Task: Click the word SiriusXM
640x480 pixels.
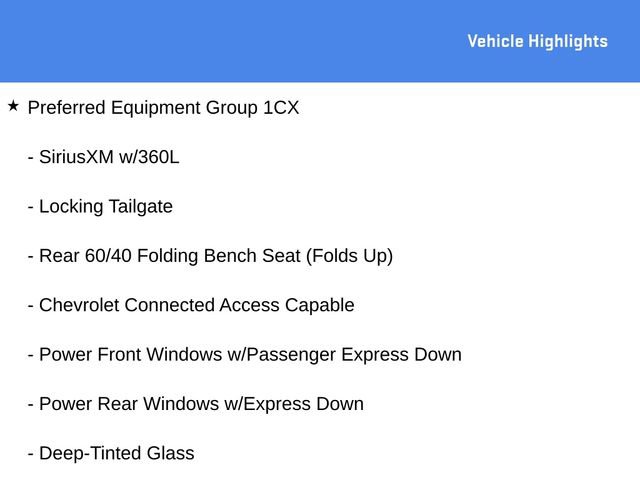Action: 76,157
